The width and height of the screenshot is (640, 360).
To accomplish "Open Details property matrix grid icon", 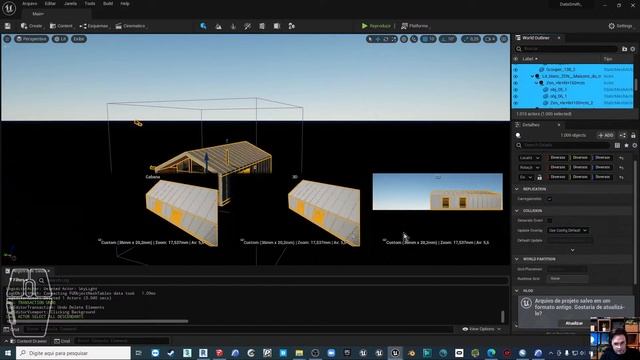I will 617,145.
